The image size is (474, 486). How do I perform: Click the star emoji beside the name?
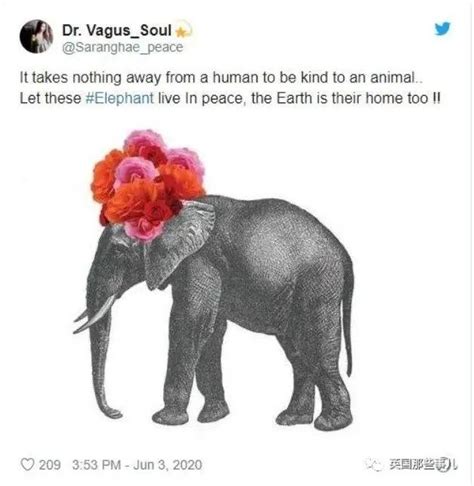tap(183, 30)
